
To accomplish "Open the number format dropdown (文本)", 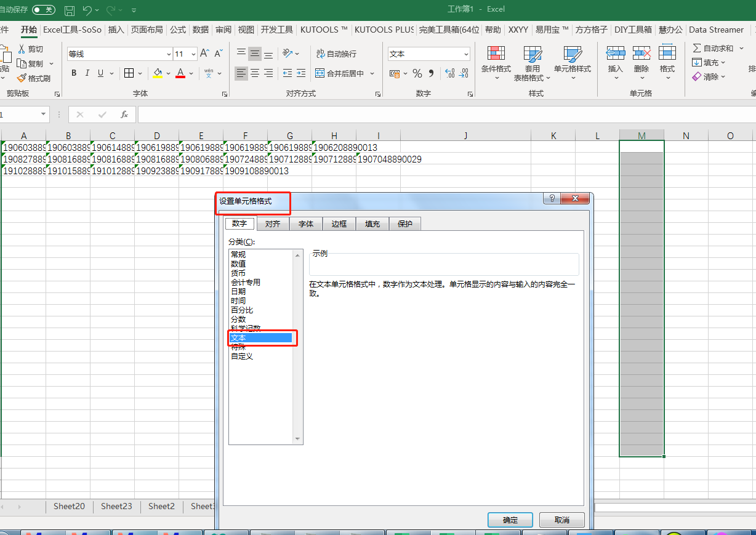I will pos(465,54).
